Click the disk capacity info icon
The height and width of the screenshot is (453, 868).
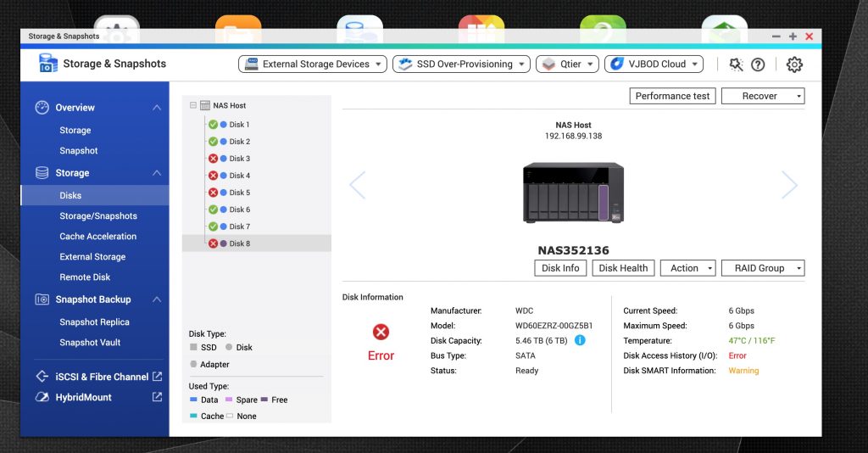pos(580,340)
